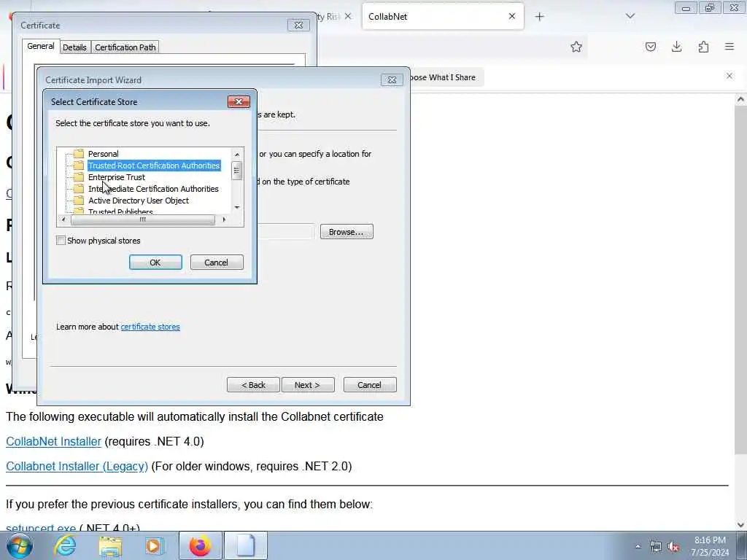Open the Firefox extensions panel
Screen dimensions: 747x560
point(703,47)
